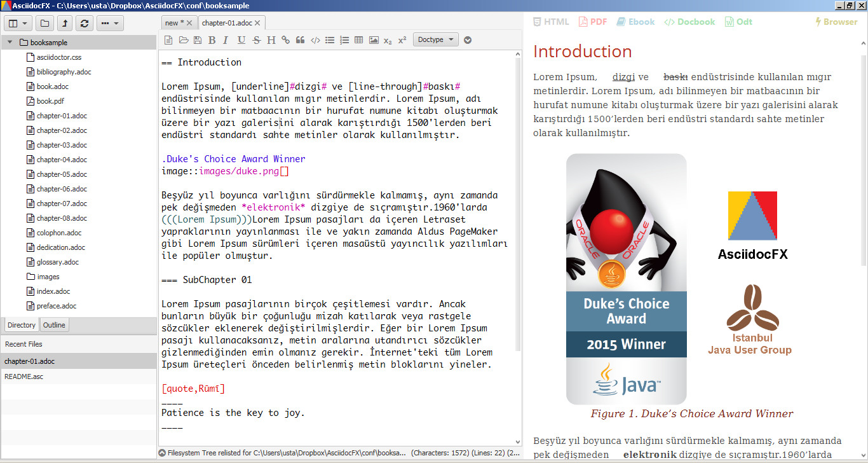
Task: Switch to the Outline tab
Action: pyautogui.click(x=54, y=325)
